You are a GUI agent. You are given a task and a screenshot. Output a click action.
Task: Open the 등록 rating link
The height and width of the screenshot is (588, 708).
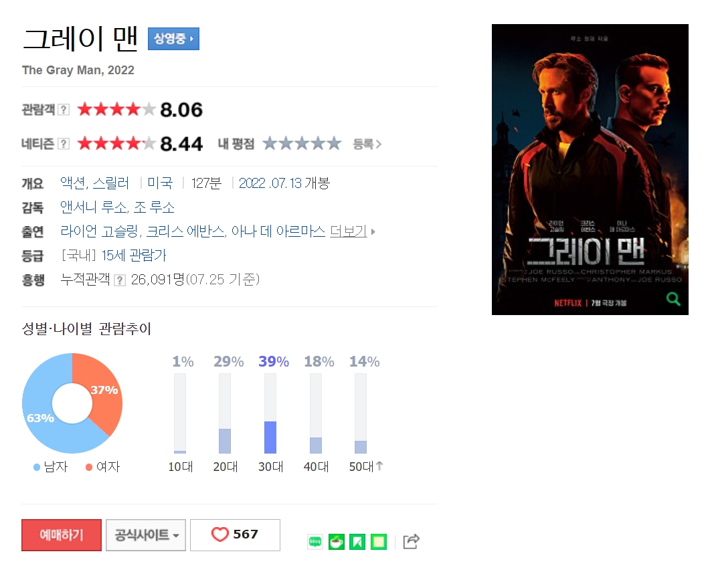367,144
